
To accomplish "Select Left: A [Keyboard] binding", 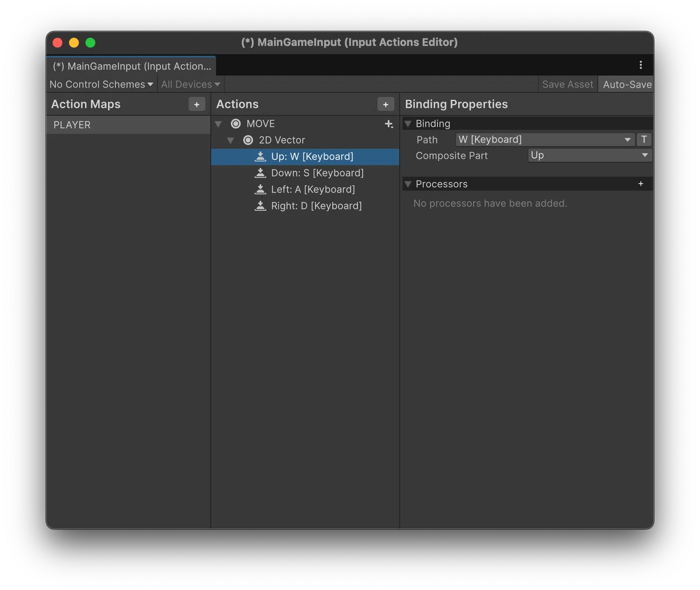I will [x=305, y=189].
